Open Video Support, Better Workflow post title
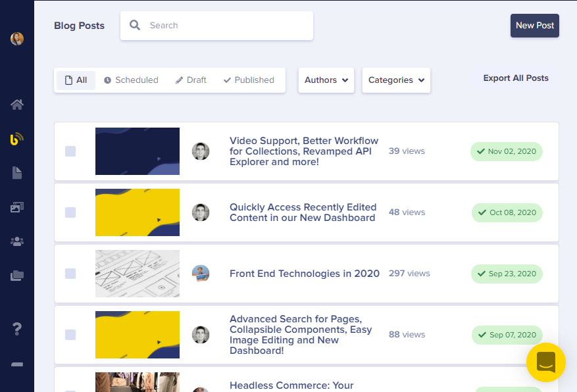 click(x=304, y=151)
